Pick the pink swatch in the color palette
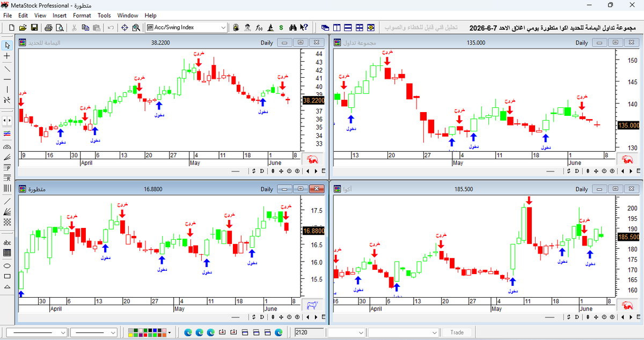The image size is (644, 340). tap(164, 330)
